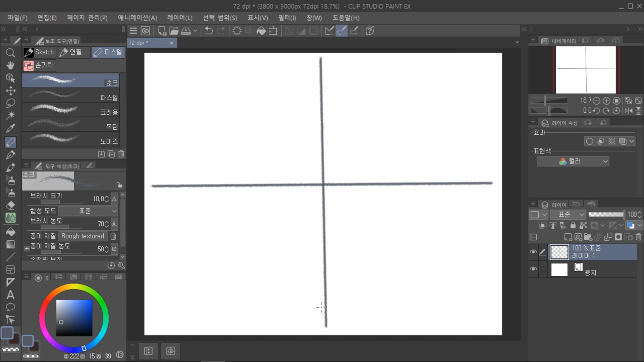Toggle visibility of the 용지 paper layer
The width and height of the screenshot is (644, 362).
(533, 269)
